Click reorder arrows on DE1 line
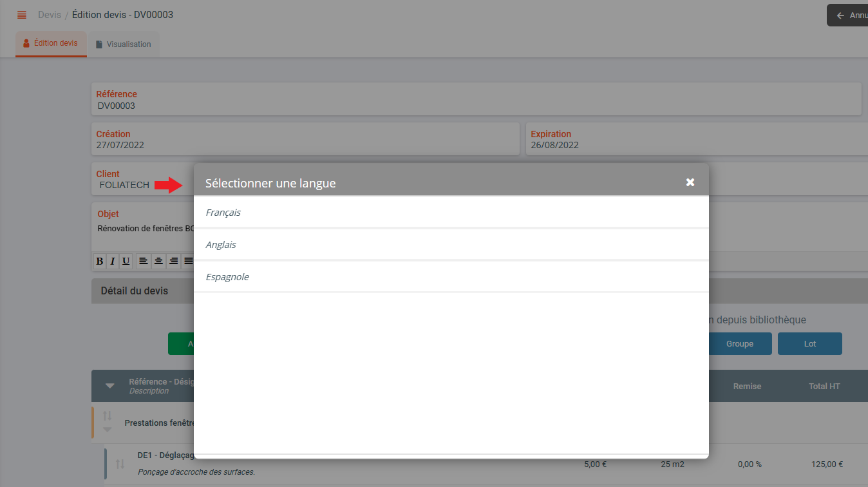This screenshot has width=868, height=487. [x=120, y=464]
